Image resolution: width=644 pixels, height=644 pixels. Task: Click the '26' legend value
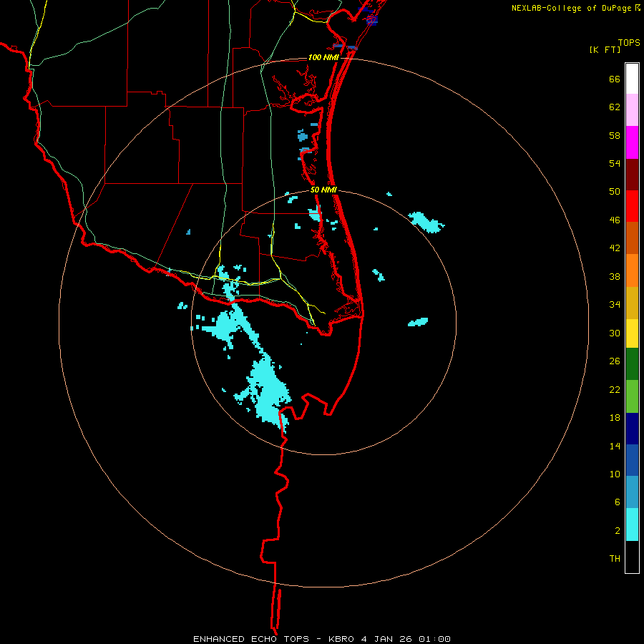(x=615, y=361)
